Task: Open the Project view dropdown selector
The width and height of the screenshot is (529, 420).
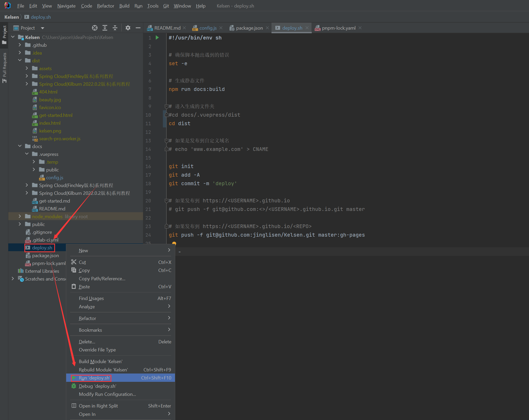Action: coord(43,28)
